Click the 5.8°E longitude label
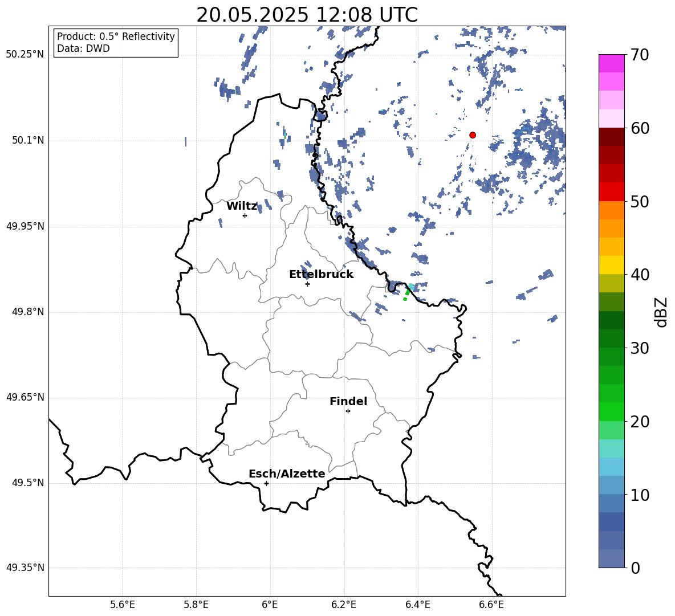Image resolution: width=675 pixels, height=616 pixels. [196, 605]
